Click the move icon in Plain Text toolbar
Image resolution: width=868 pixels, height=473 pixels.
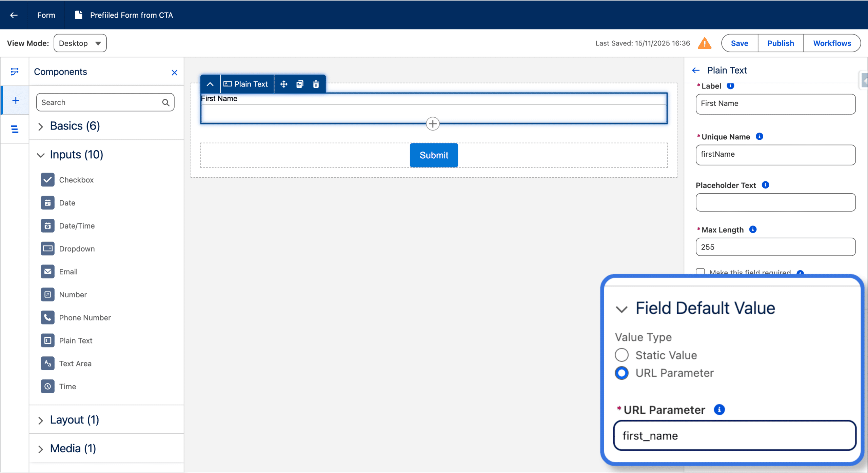pos(284,84)
